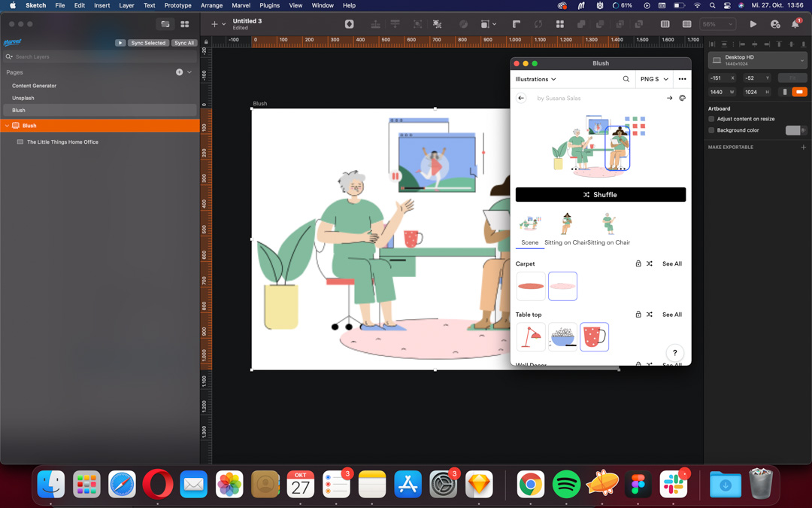This screenshot has width=812, height=508.
Task: Select the red mug table top thumbnail
Action: [594, 337]
